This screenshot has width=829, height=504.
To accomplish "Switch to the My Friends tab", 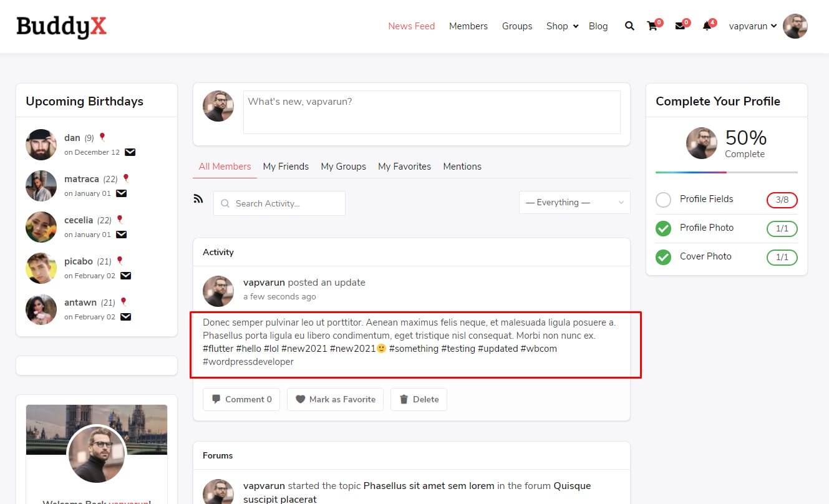I will coord(286,167).
